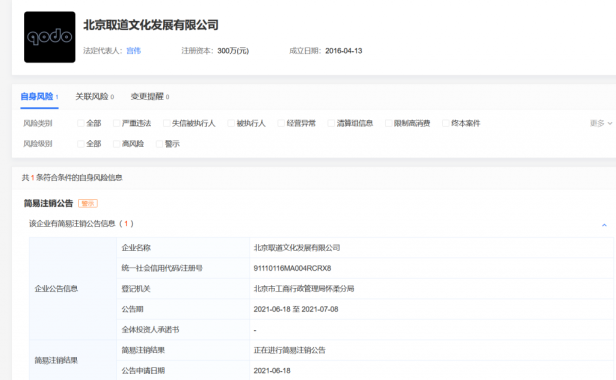
Task: Click 该企业有简易注销公告信息 row text
Action: 81,224
